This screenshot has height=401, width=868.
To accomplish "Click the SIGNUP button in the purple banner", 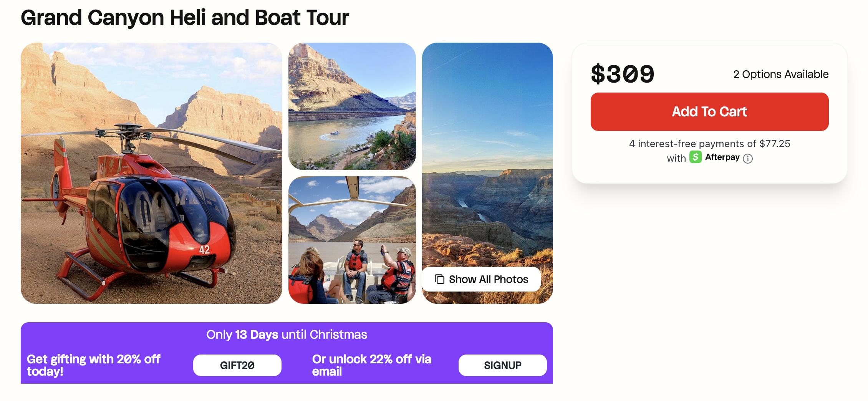I will (x=502, y=365).
